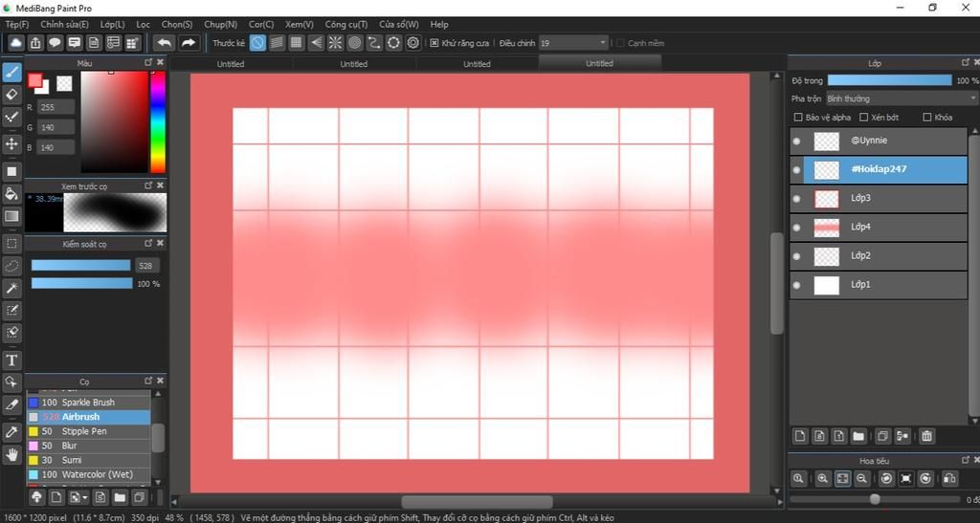Enable the Bảo vệ alpha checkbox
The image size is (980, 523).
click(x=798, y=118)
